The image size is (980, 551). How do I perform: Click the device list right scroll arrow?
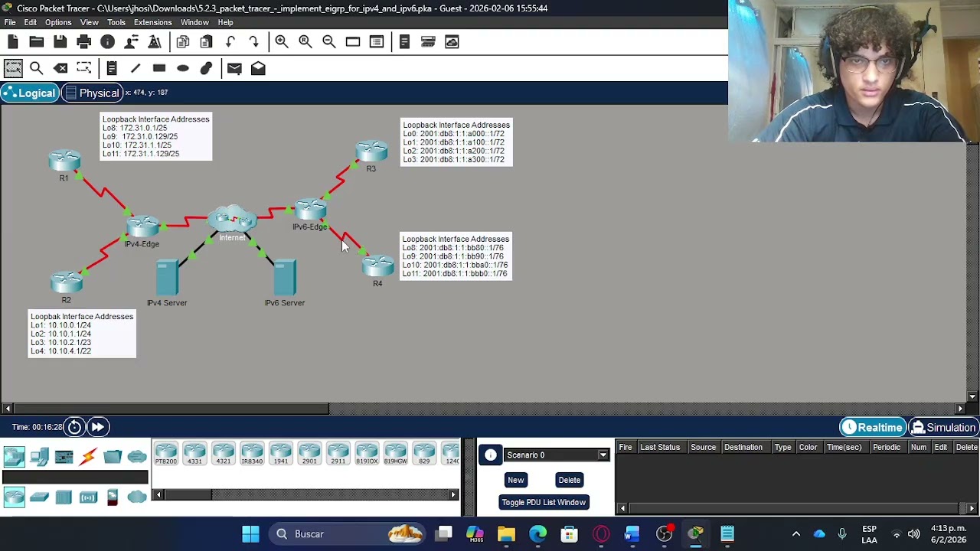453,495
